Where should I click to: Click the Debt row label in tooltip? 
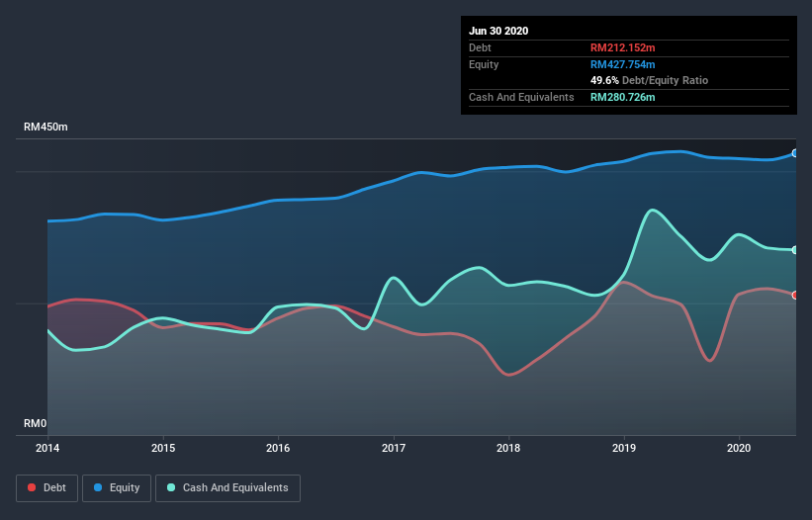[x=480, y=47]
